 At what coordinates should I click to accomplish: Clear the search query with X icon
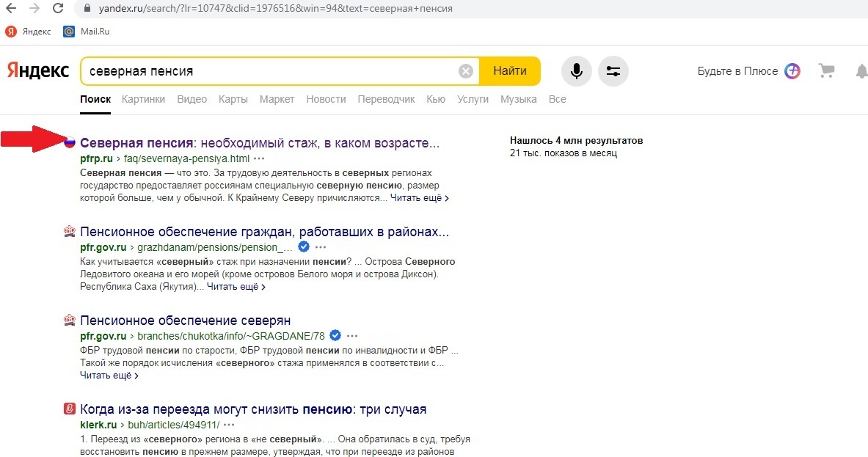pos(466,71)
